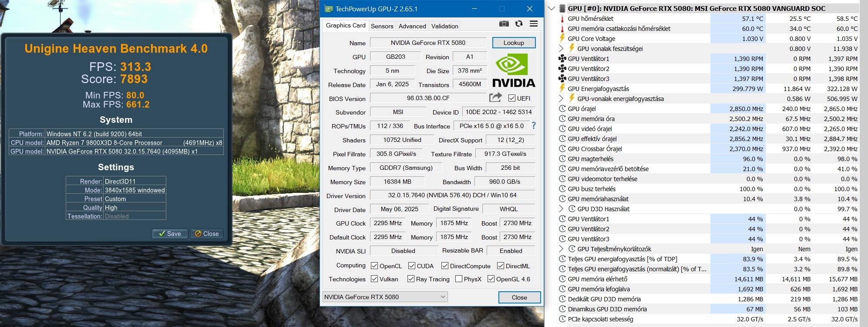Enable the PhysX checkbox
The width and height of the screenshot is (868, 327).
[459, 279]
